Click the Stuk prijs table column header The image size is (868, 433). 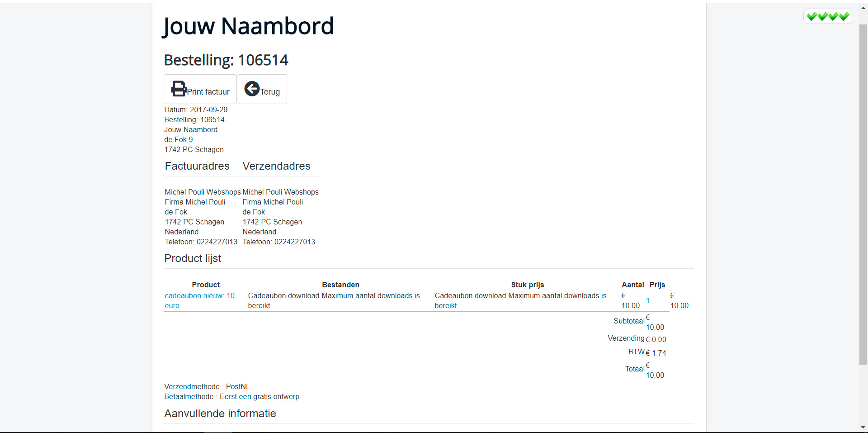[527, 285]
